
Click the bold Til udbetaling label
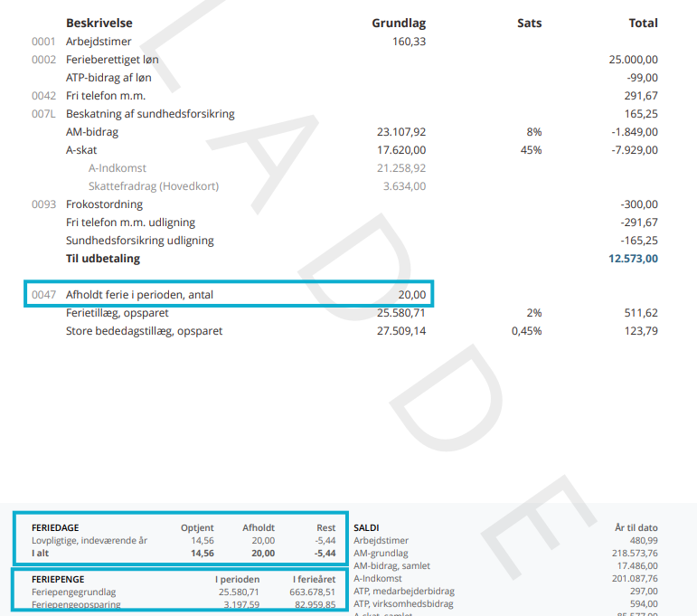(103, 259)
